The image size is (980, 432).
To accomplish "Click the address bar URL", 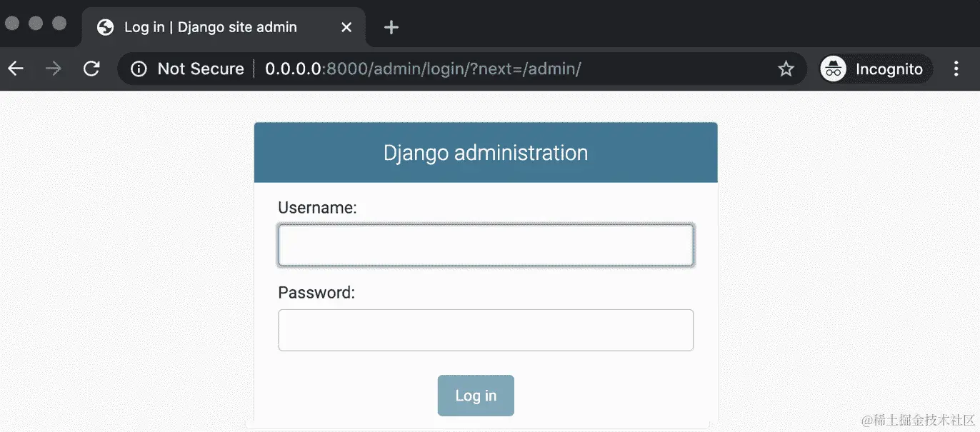I will pyautogui.click(x=423, y=69).
